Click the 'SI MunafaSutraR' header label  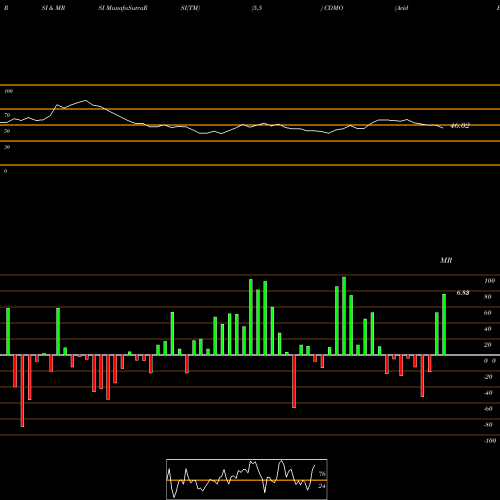click(x=123, y=8)
